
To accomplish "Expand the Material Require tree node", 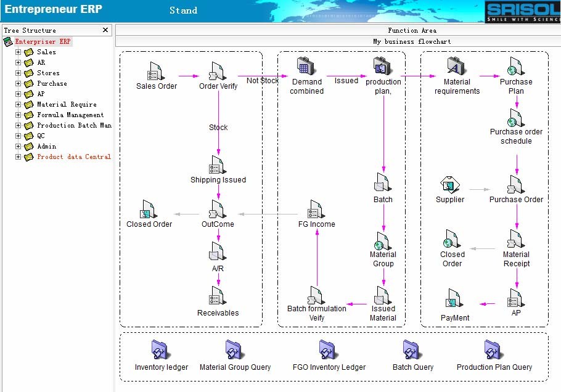I will [x=18, y=104].
